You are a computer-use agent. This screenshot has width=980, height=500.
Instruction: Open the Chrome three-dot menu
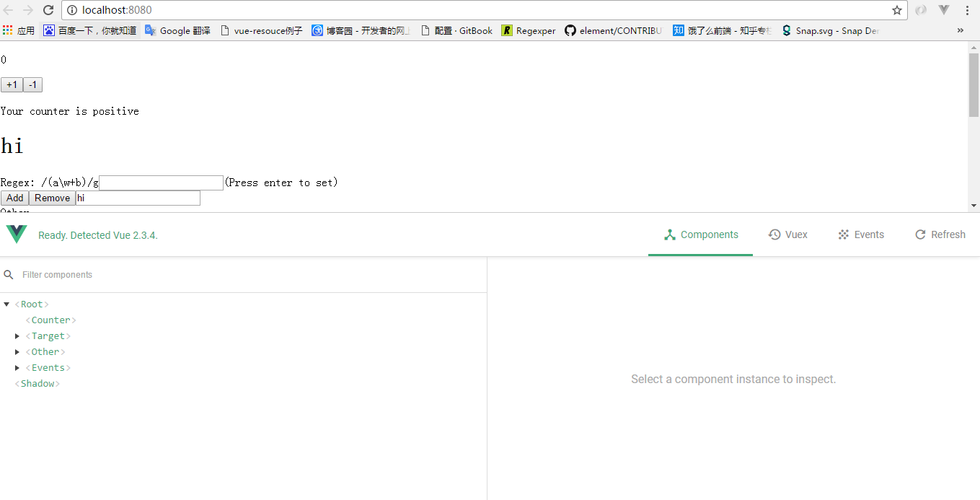point(968,10)
